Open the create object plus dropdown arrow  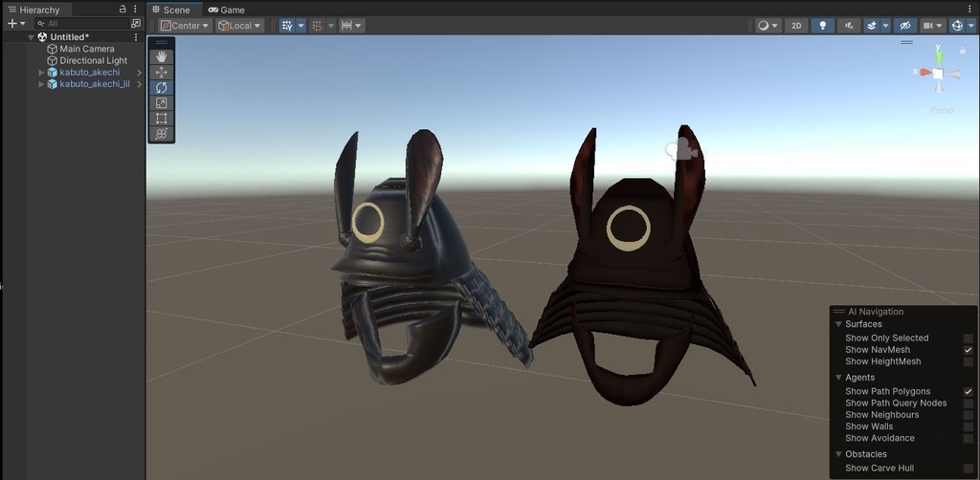click(23, 24)
